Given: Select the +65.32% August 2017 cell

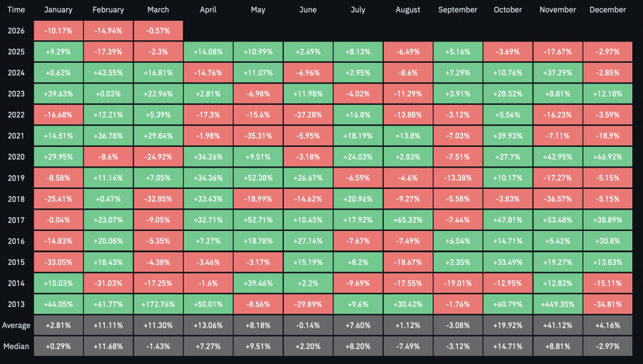Looking at the screenshot, I should tap(408, 220).
